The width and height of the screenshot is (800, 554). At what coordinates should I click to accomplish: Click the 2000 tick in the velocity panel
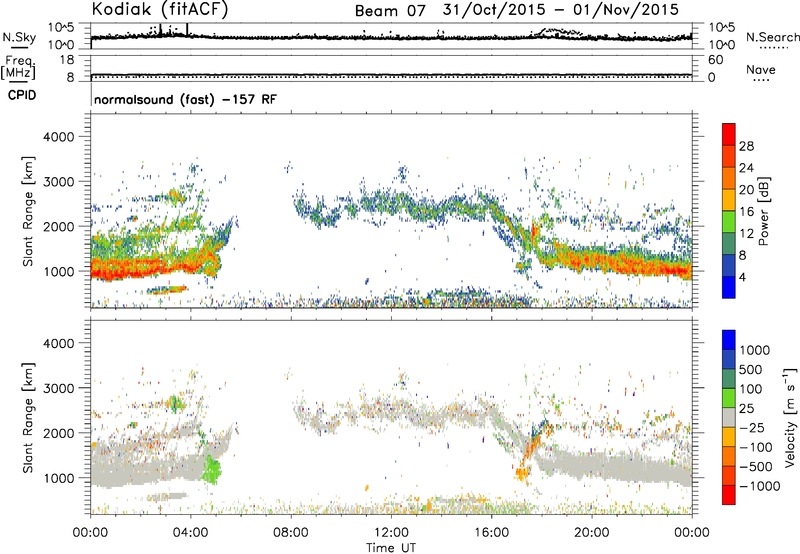tap(59, 433)
